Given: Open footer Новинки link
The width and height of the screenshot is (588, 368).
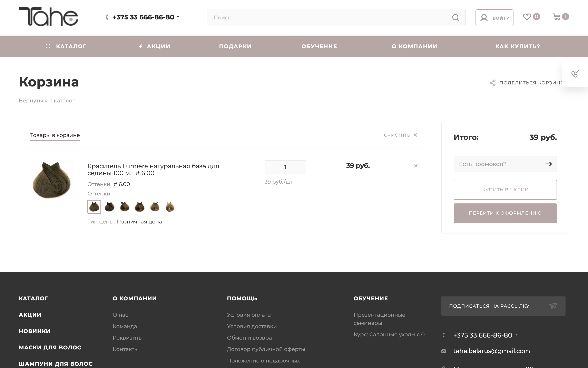Looking at the screenshot, I should pos(35,331).
